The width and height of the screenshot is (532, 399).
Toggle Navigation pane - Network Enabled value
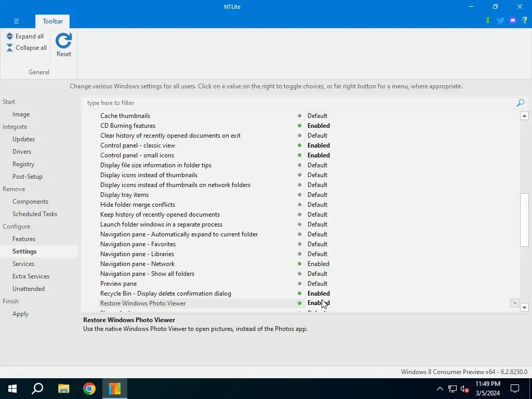[x=318, y=263]
